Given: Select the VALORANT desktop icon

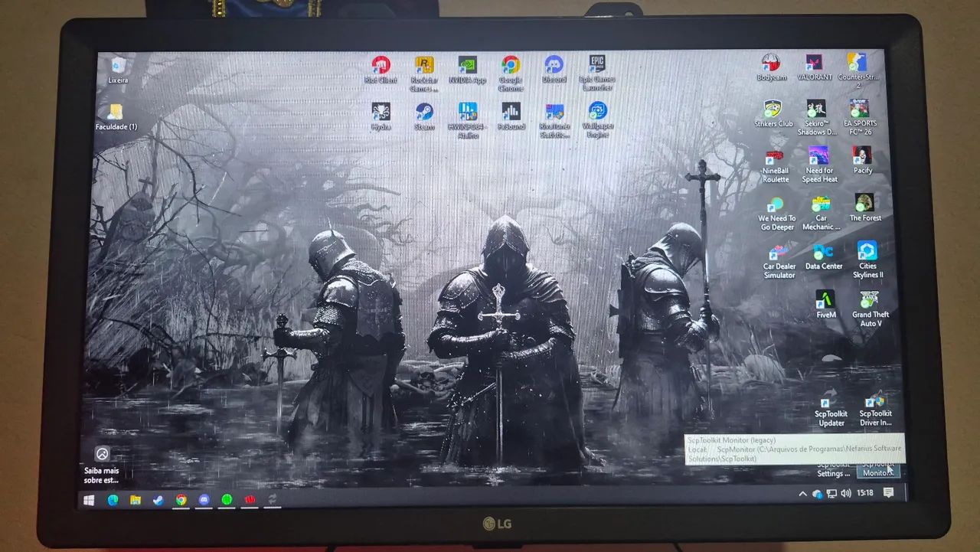Looking at the screenshot, I should click(815, 67).
